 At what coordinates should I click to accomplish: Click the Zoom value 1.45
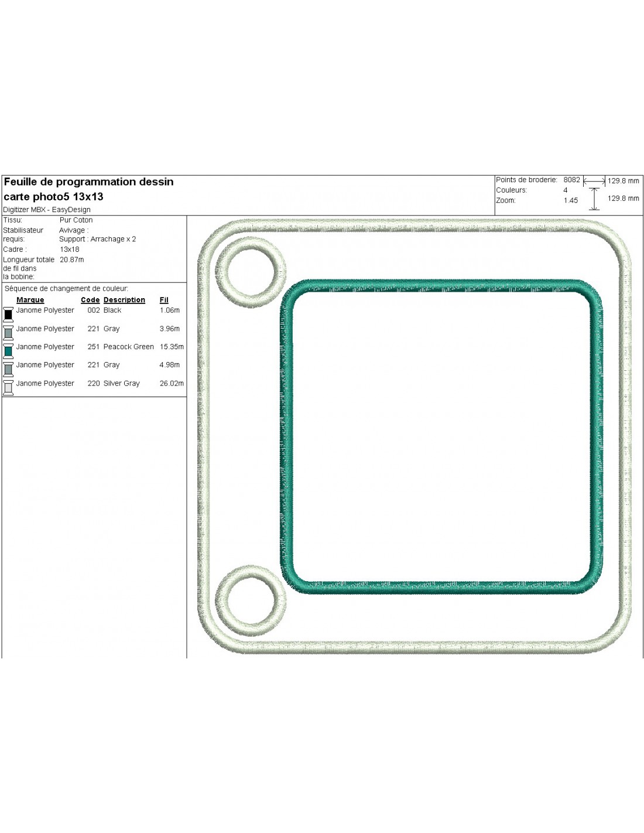tap(570, 200)
